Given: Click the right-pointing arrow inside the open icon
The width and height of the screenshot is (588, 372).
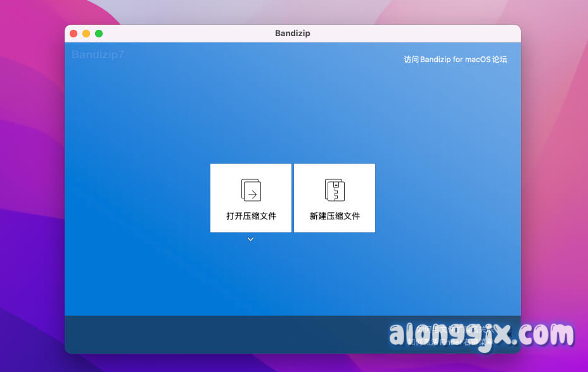Looking at the screenshot, I should pos(253,193).
